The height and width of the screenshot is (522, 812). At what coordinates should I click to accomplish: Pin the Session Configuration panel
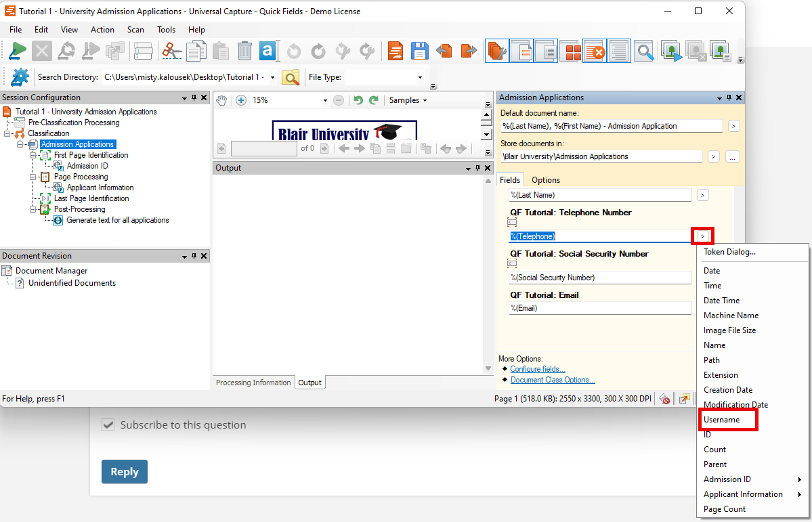point(194,97)
